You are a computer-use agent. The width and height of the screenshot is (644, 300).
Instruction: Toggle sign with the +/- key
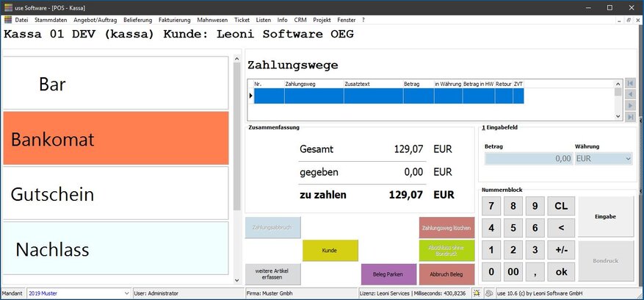pos(562,250)
